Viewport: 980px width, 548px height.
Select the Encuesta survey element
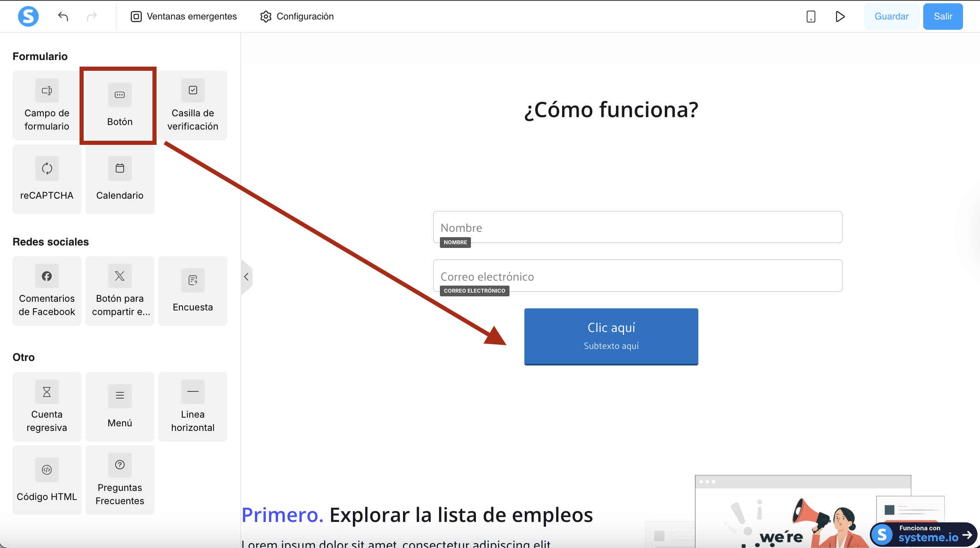coord(193,291)
